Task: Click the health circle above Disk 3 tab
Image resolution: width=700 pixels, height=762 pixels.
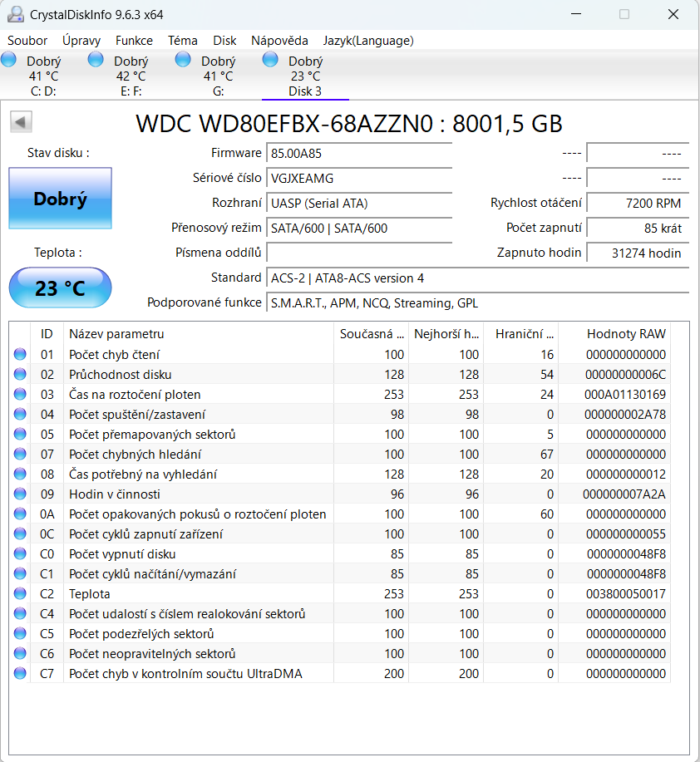Action: click(269, 58)
